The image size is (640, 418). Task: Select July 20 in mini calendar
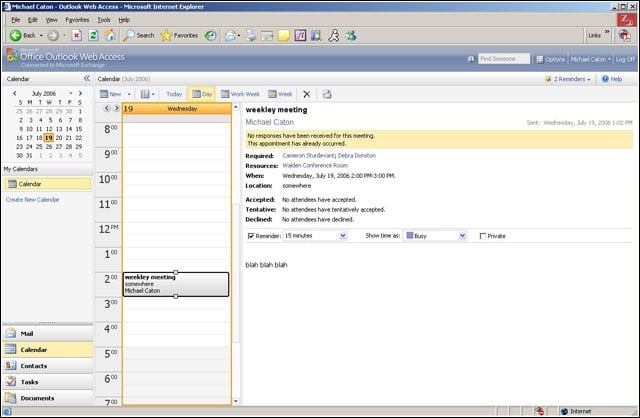click(x=59, y=138)
